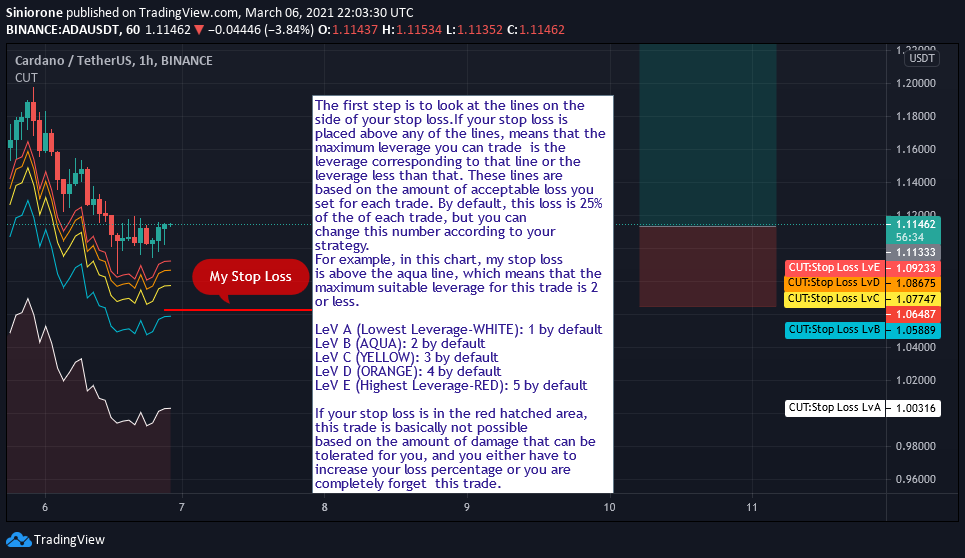The image size is (965, 558).
Task: Click the low value L:1.11352
Action: click(474, 30)
